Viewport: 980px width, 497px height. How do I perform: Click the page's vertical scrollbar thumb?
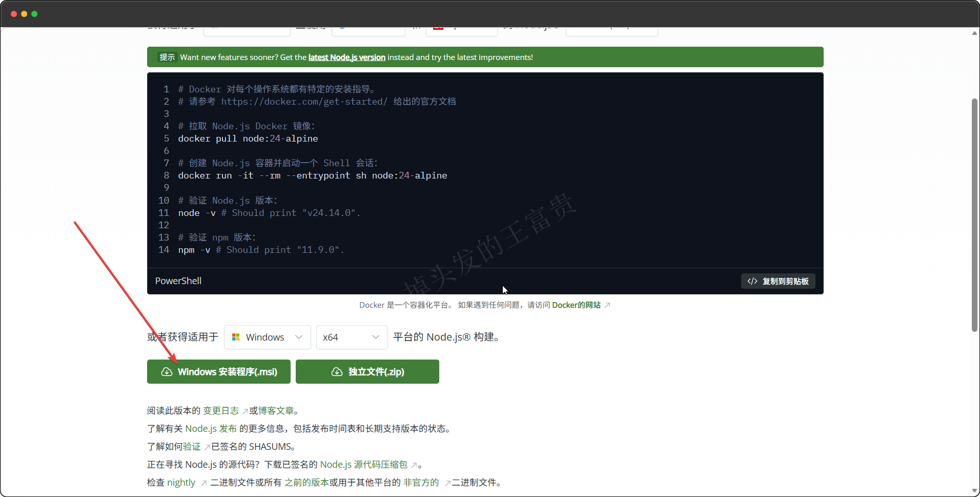974,215
